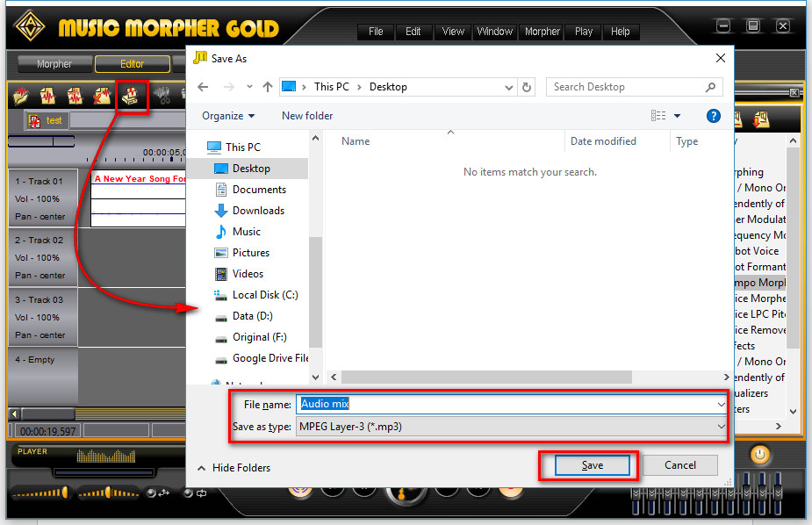Close the Save As dialog
The height and width of the screenshot is (525, 812).
tap(721, 58)
